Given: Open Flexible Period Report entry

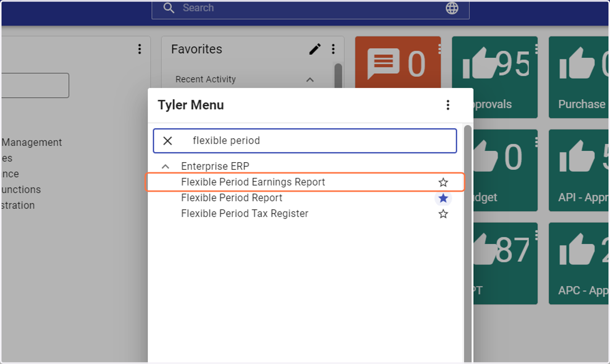Looking at the screenshot, I should [x=232, y=198].
